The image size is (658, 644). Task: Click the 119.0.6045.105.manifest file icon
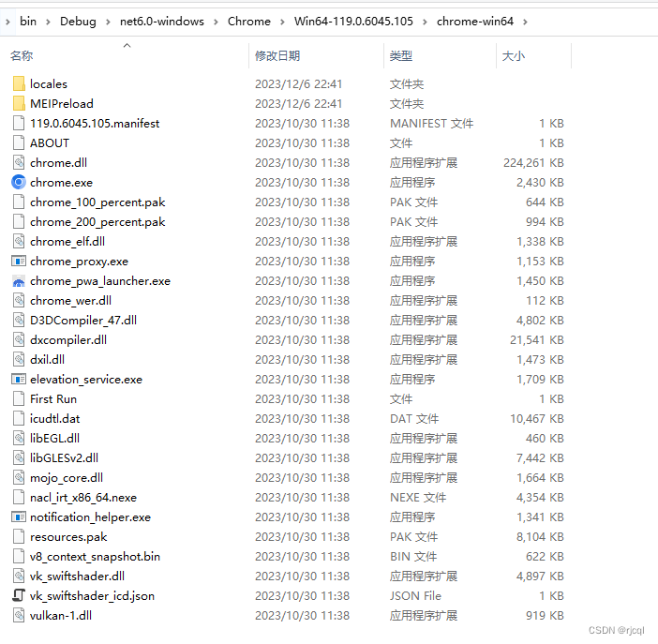point(19,124)
